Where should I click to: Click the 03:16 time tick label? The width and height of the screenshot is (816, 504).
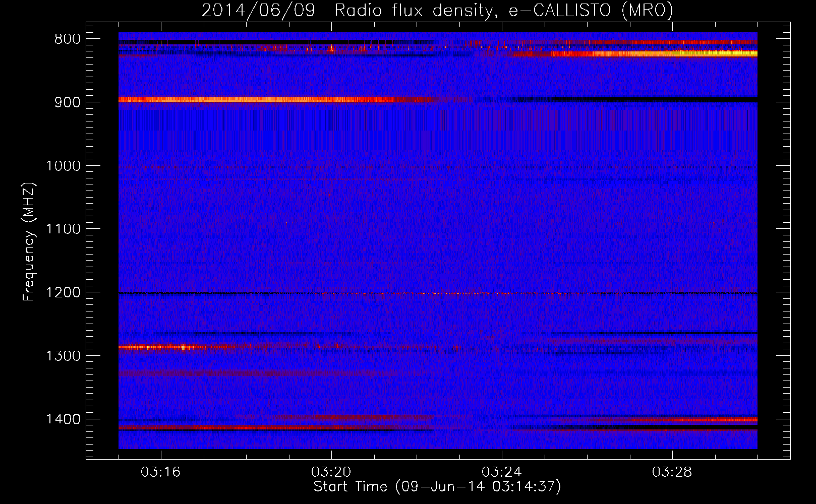161,472
